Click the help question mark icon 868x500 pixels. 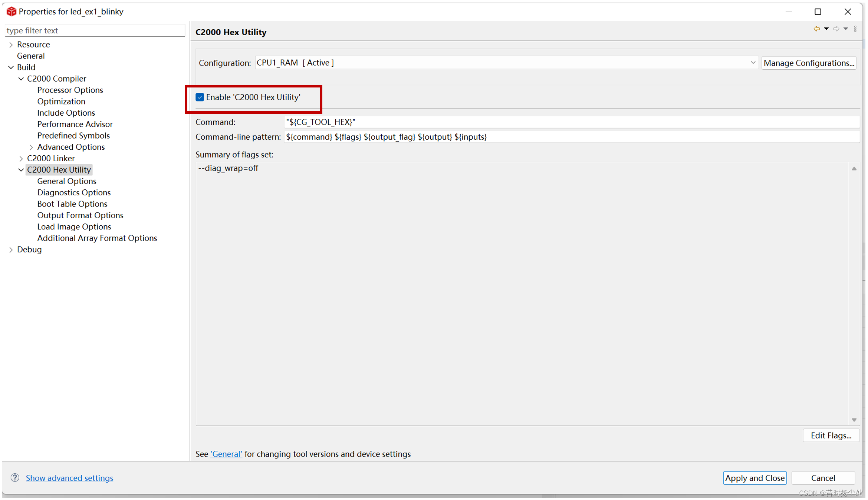pyautogui.click(x=15, y=477)
